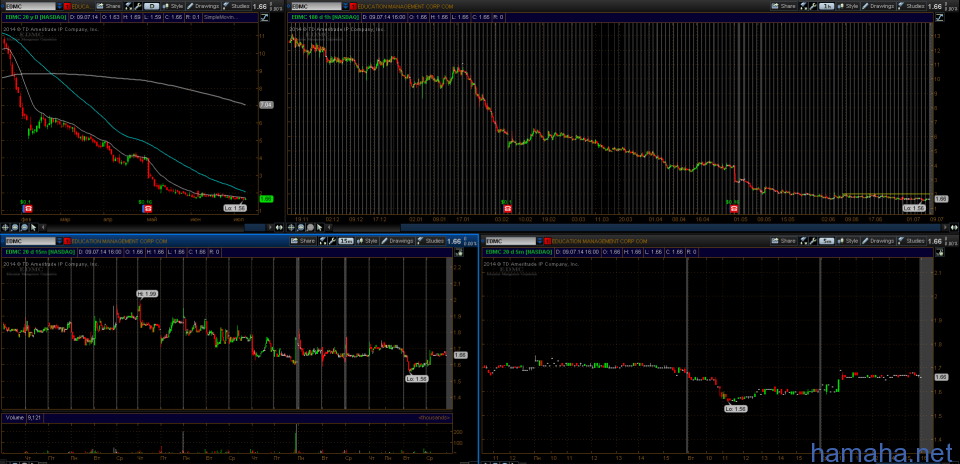
Task: Open Studies in 5m chart
Action: tap(912, 241)
